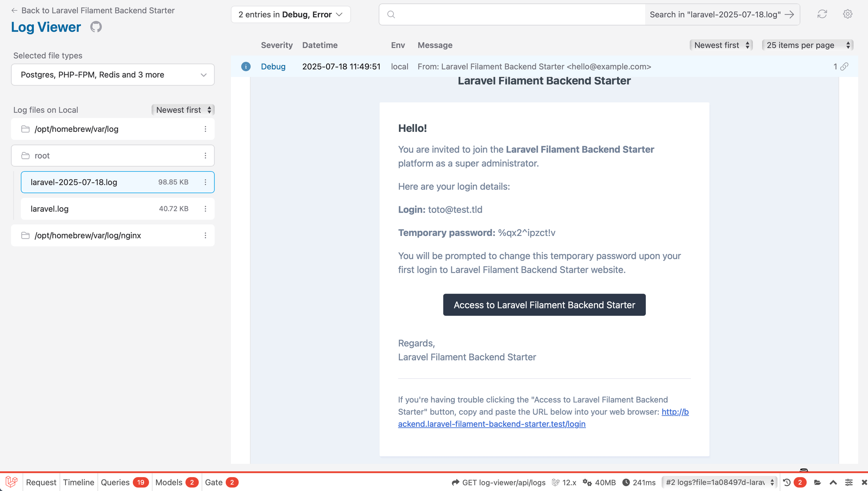Open the kebab menu for laravel-2025-07-18.log
868x491 pixels.
click(x=205, y=182)
